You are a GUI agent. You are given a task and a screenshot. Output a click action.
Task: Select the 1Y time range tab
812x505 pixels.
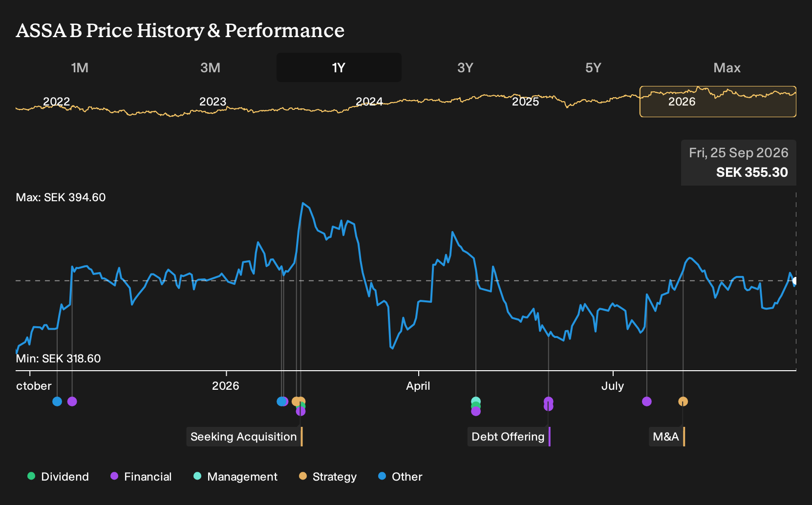339,67
